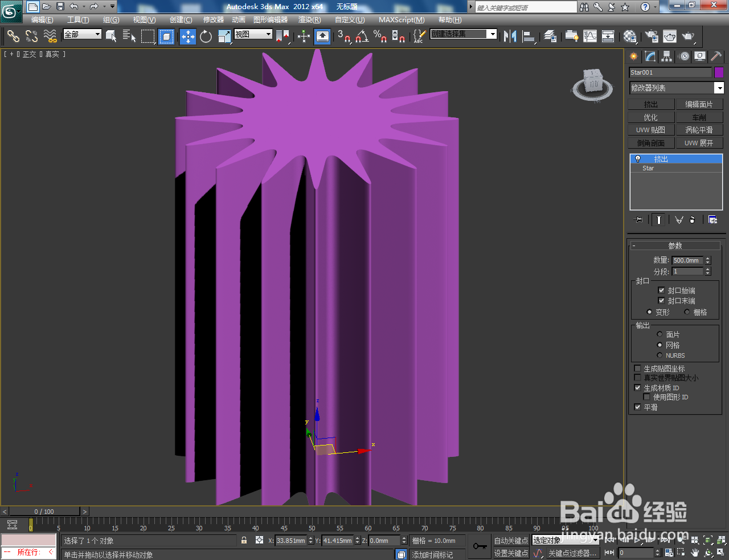Click the 自动关键点 button
This screenshot has width=729, height=560.
pos(511,541)
